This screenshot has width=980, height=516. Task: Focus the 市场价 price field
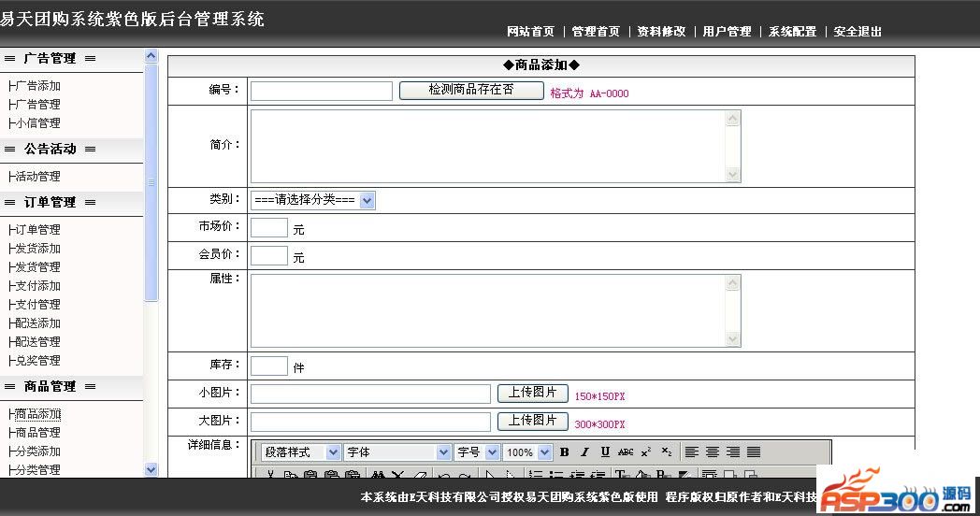(x=269, y=227)
